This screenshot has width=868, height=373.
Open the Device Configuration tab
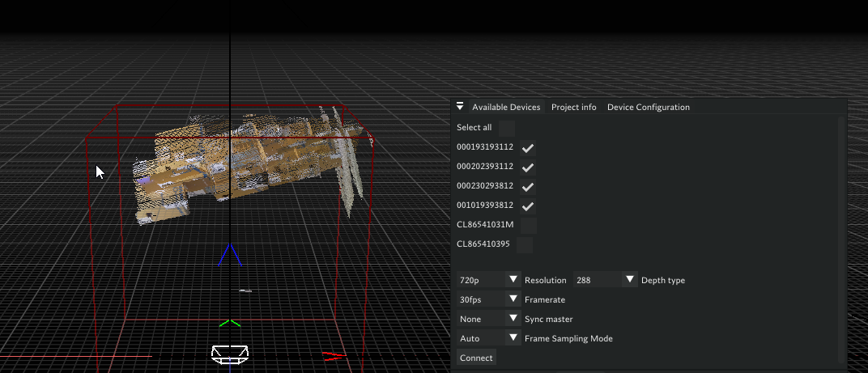click(648, 108)
